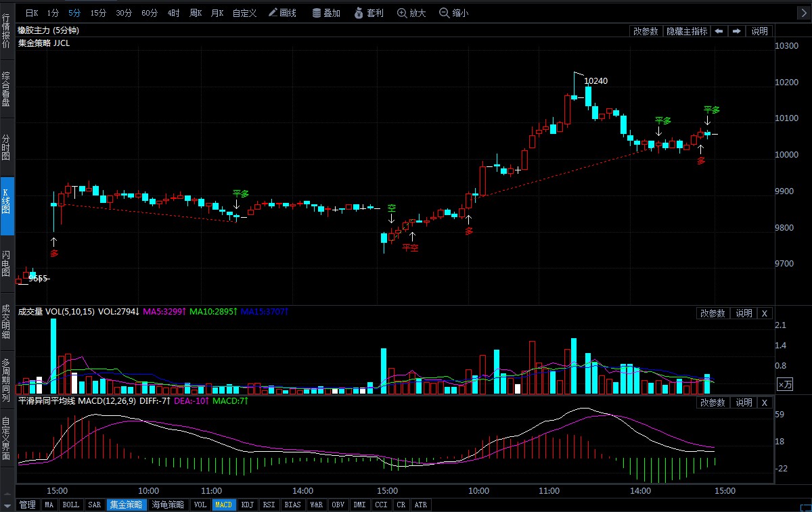Select the SAR indicator tab

click(x=95, y=505)
